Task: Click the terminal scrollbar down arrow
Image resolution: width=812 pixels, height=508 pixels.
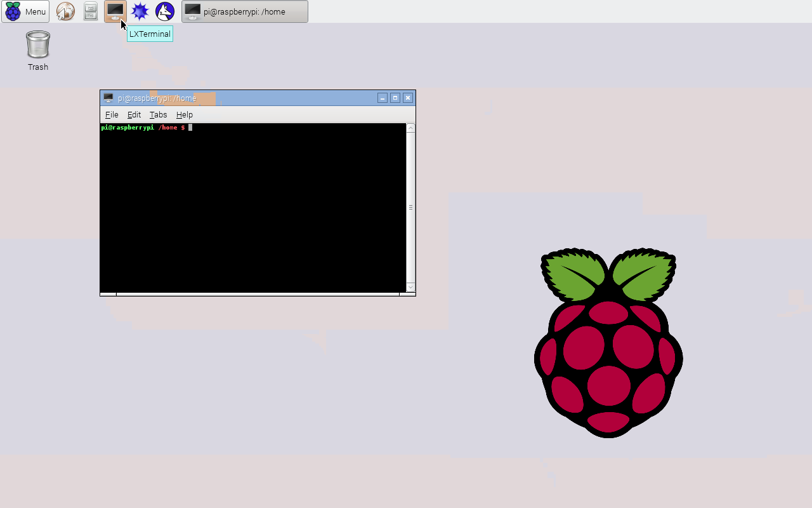Action: point(410,288)
